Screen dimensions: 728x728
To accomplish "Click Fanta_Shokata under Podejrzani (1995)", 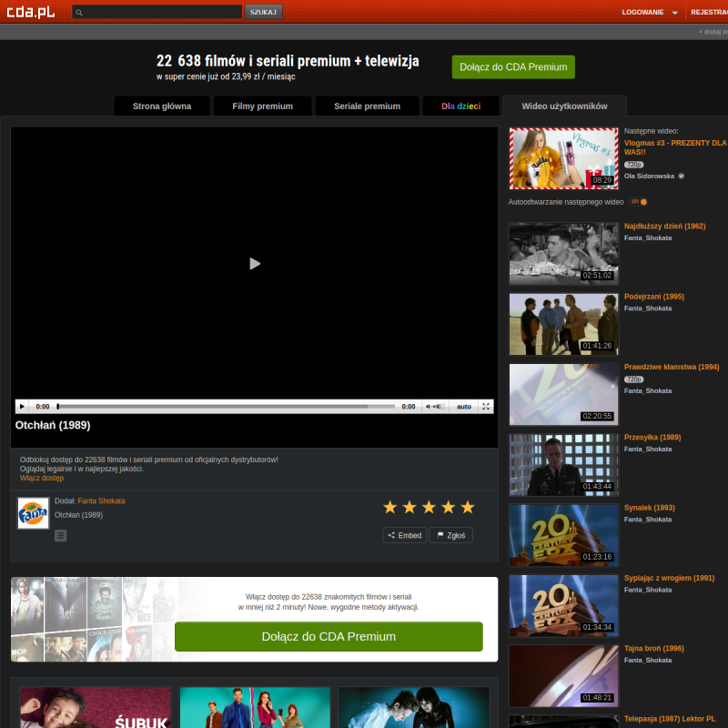I will pyautogui.click(x=648, y=308).
